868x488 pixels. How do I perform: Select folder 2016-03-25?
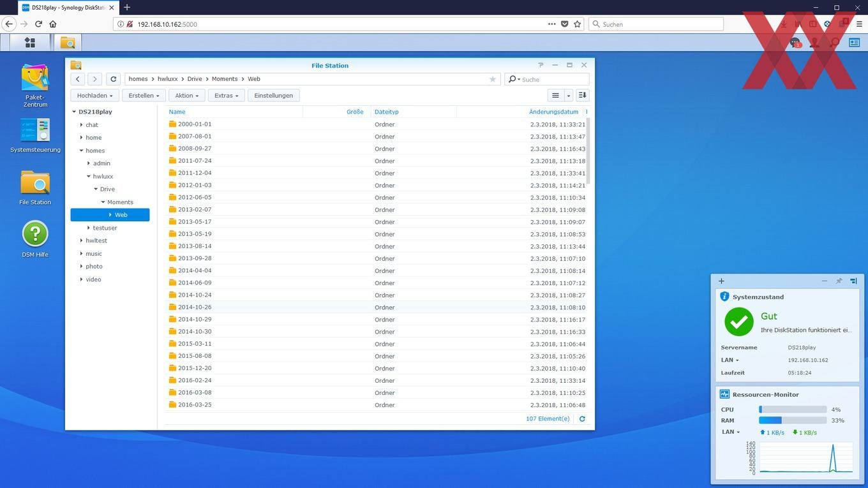click(x=375, y=405)
